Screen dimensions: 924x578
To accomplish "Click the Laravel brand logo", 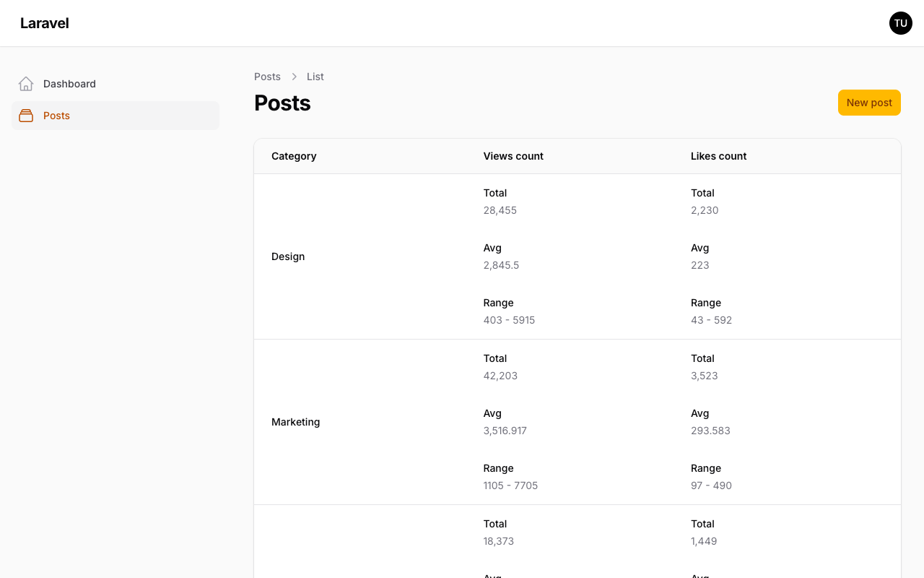I will tap(45, 23).
